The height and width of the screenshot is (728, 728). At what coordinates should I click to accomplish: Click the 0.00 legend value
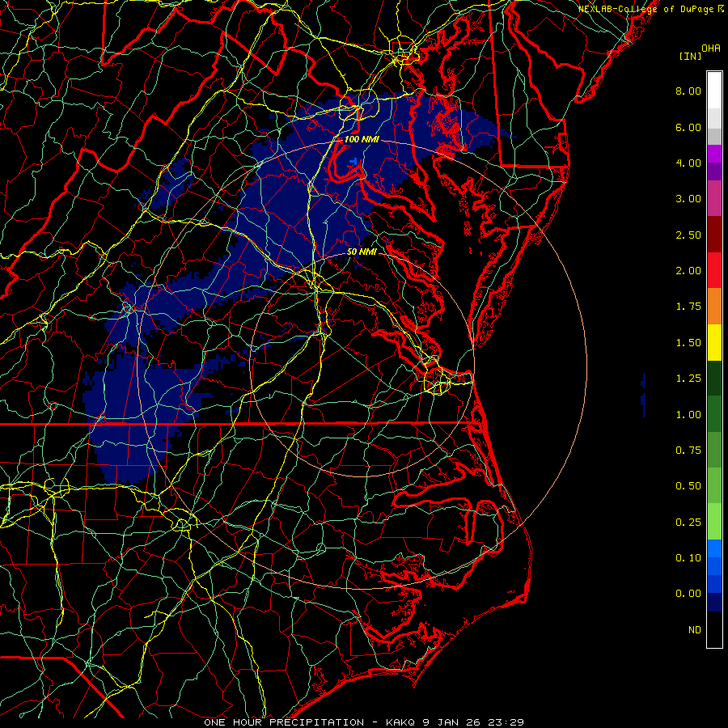pos(688,594)
